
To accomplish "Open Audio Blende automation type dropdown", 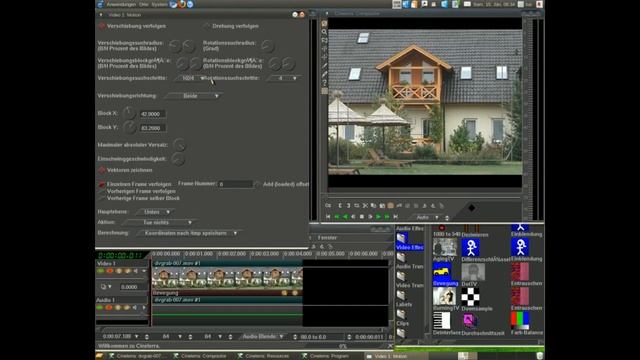I will tap(263, 337).
